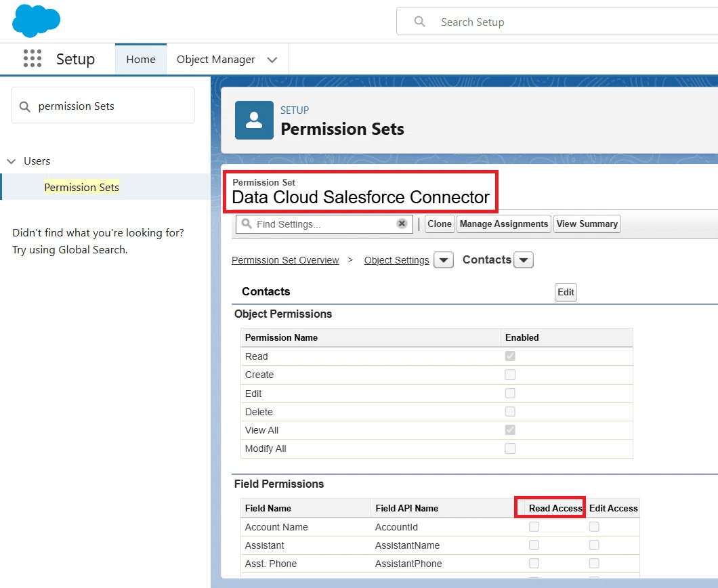The height and width of the screenshot is (588, 718).
Task: Check Edit Access for Account Name
Action: click(x=594, y=526)
